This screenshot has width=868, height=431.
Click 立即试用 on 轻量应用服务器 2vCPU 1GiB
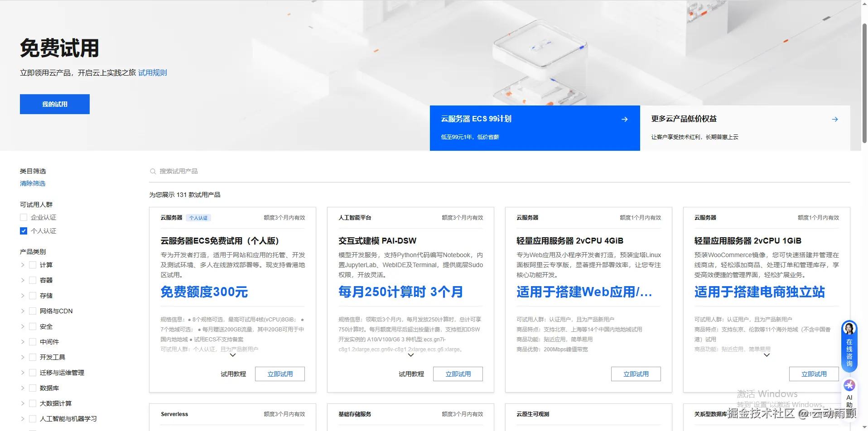(x=814, y=374)
